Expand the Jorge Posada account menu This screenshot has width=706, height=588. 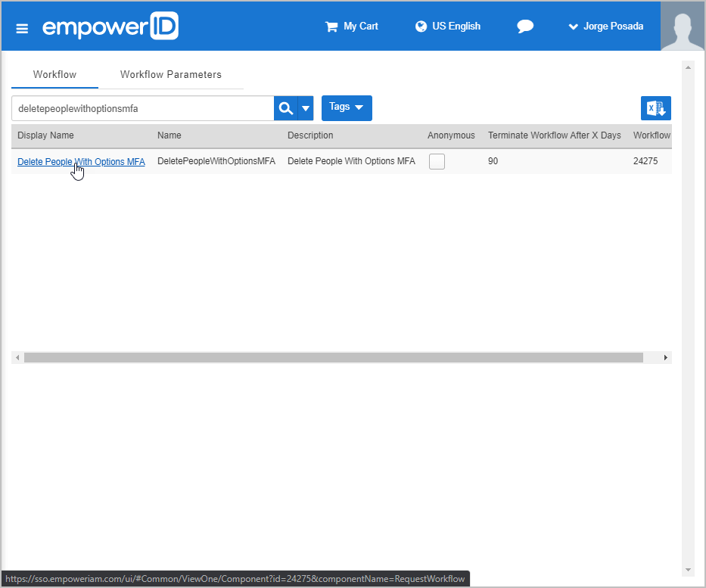(605, 26)
